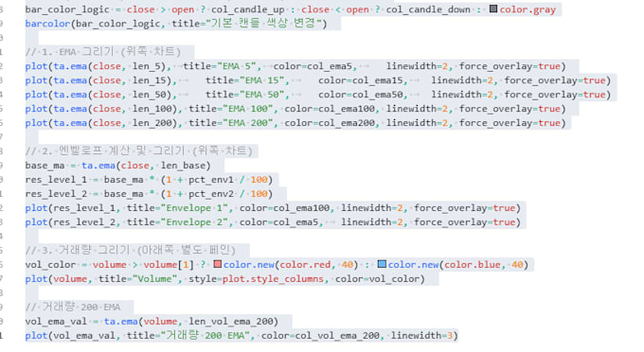
Task: Click 'len_vol_ema_200' argument
Action: click(x=231, y=322)
